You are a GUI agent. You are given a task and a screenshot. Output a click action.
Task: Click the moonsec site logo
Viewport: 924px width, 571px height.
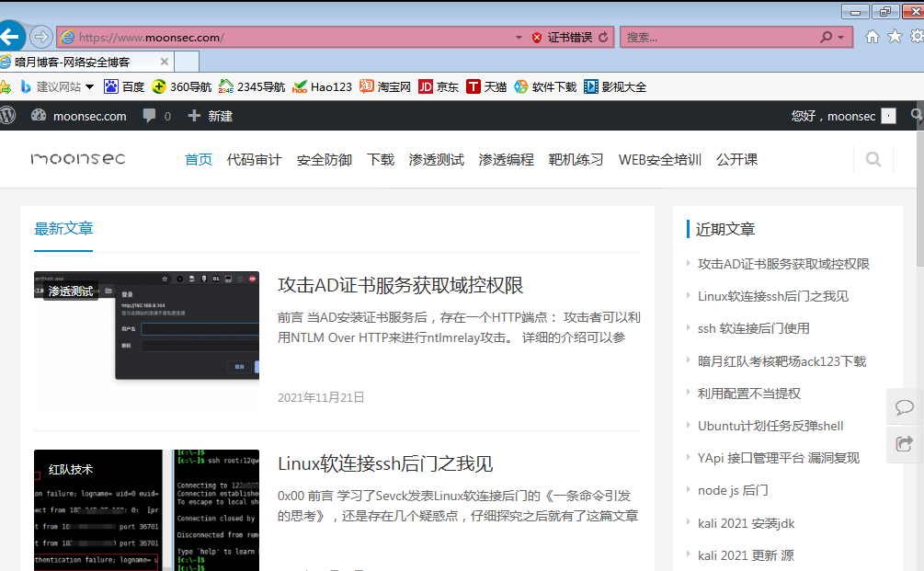[78, 158]
